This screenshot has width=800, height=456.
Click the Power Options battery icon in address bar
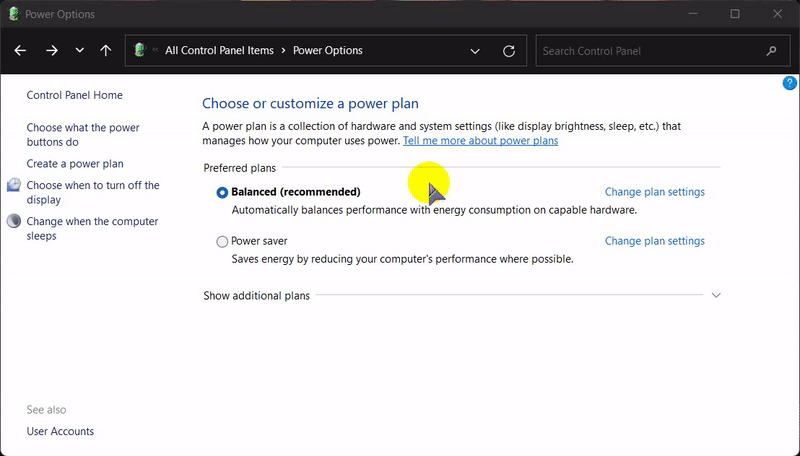140,51
